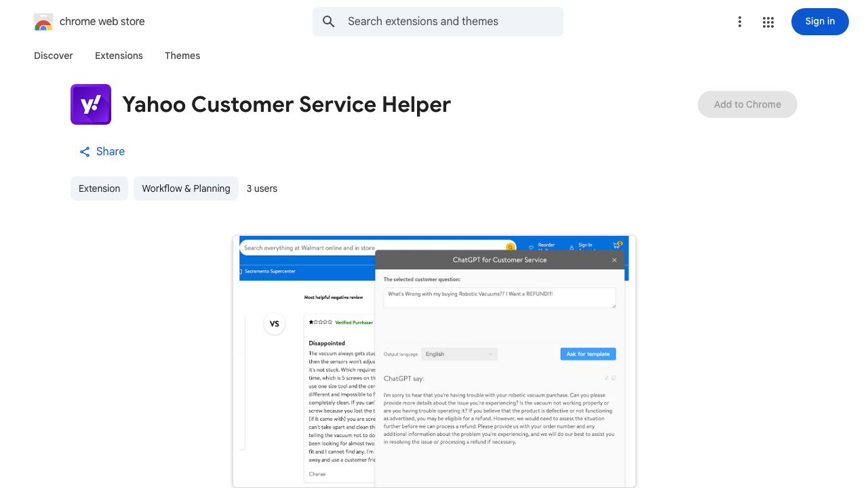The width and height of the screenshot is (868, 488).
Task: Click the Chrome Web Store logo
Action: pos(43,22)
